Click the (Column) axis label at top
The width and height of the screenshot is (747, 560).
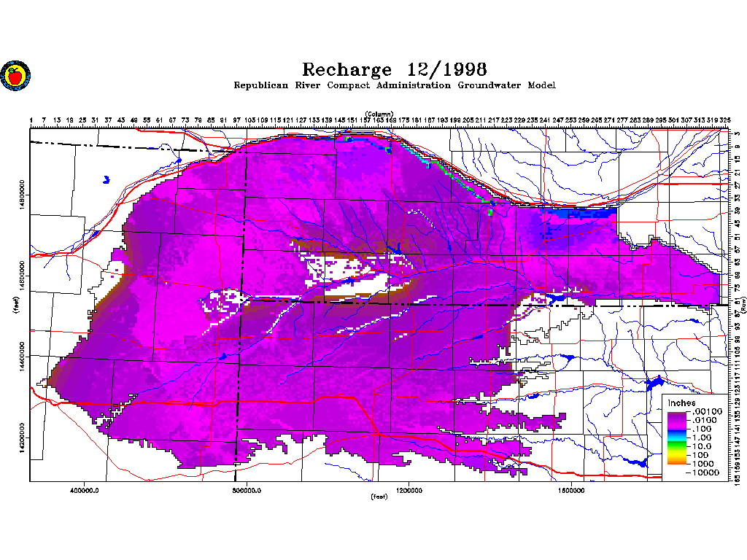[x=379, y=114]
